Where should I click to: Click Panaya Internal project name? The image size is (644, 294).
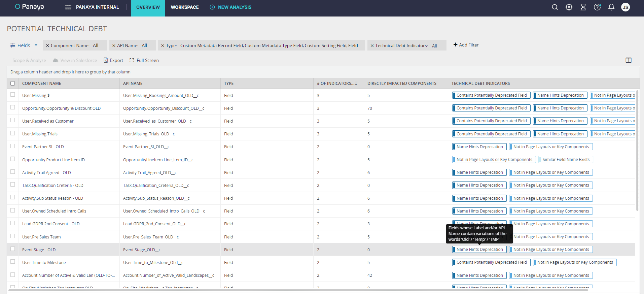(x=97, y=7)
